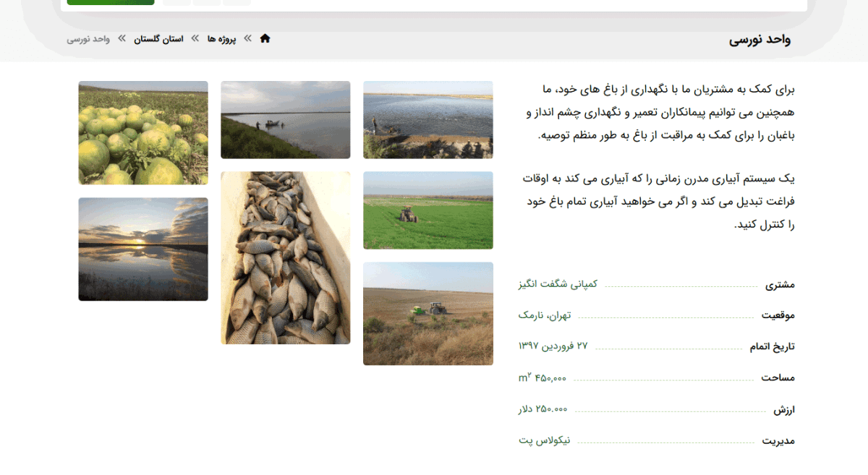The width and height of the screenshot is (868, 475).
Task: Click the home icon in the breadcrumb
Action: (265, 38)
